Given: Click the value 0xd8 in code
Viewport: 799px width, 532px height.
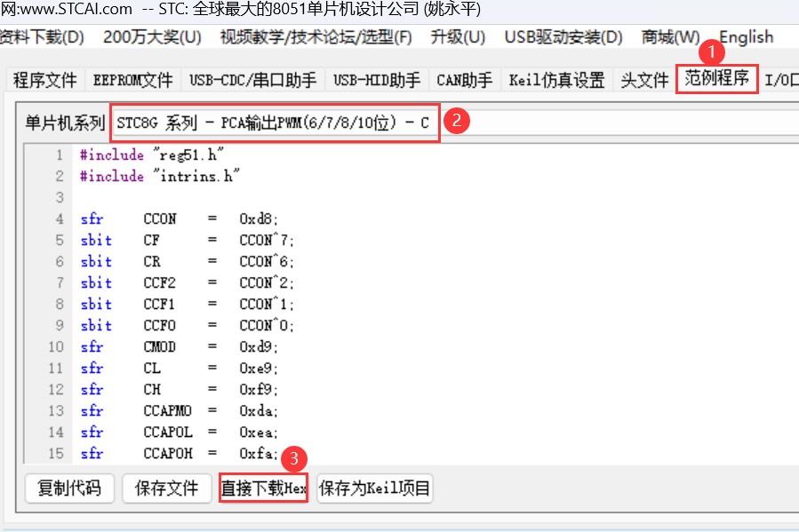Looking at the screenshot, I should tap(256, 218).
